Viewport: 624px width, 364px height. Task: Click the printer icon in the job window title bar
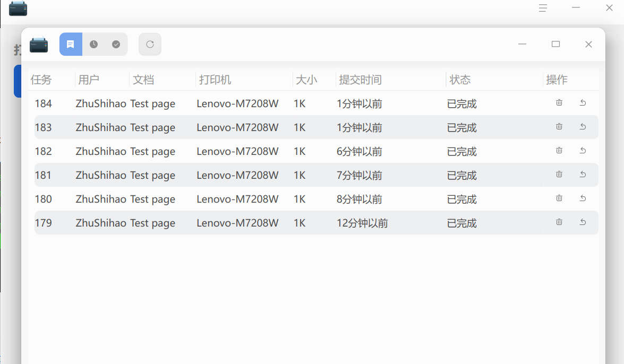pos(39,45)
